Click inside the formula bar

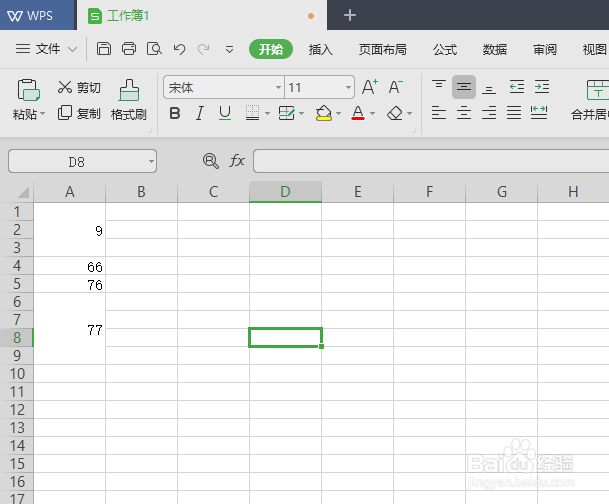(x=431, y=161)
